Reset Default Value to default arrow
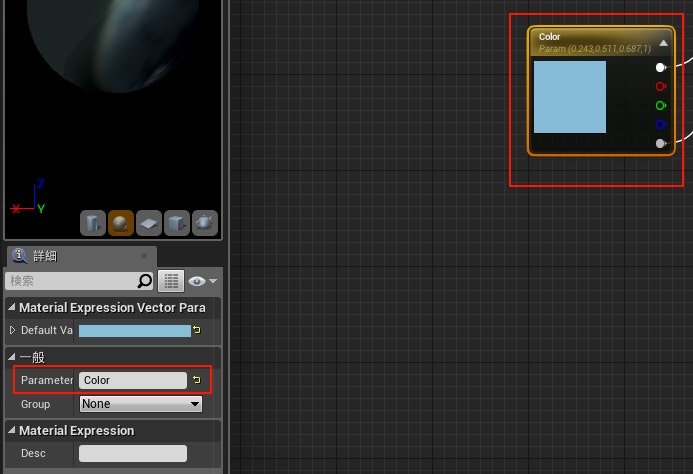Screen dimensions: 693x474 click(197, 330)
